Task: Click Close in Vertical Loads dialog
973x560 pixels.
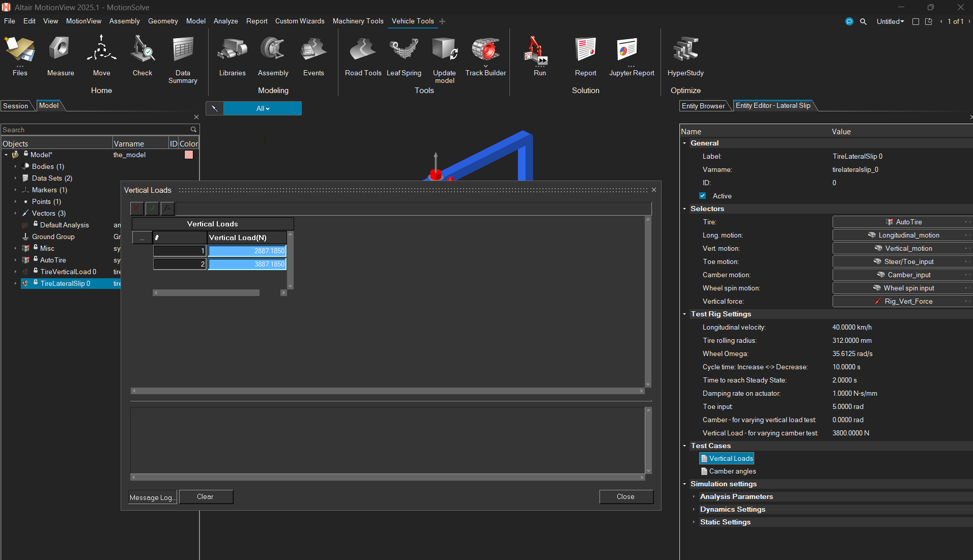Action: pyautogui.click(x=625, y=496)
